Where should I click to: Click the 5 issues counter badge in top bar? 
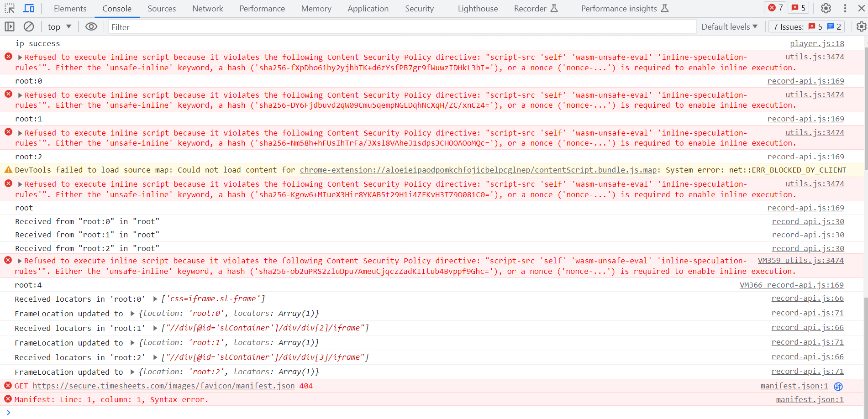coord(799,8)
